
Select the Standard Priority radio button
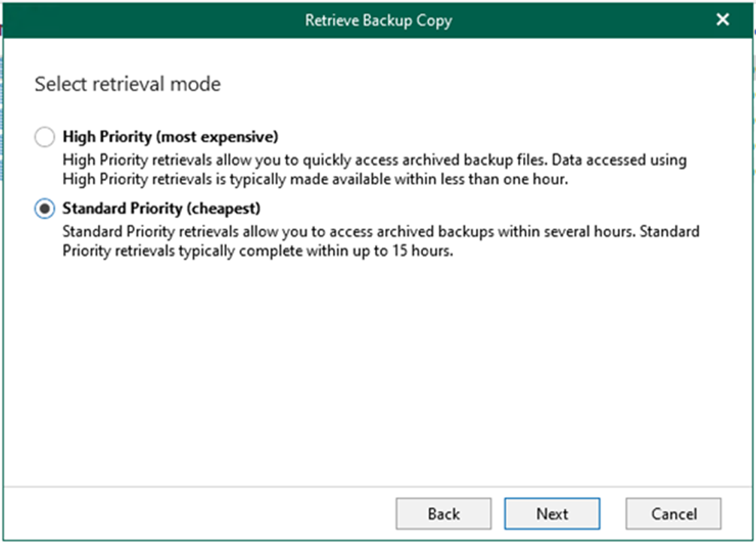45,208
